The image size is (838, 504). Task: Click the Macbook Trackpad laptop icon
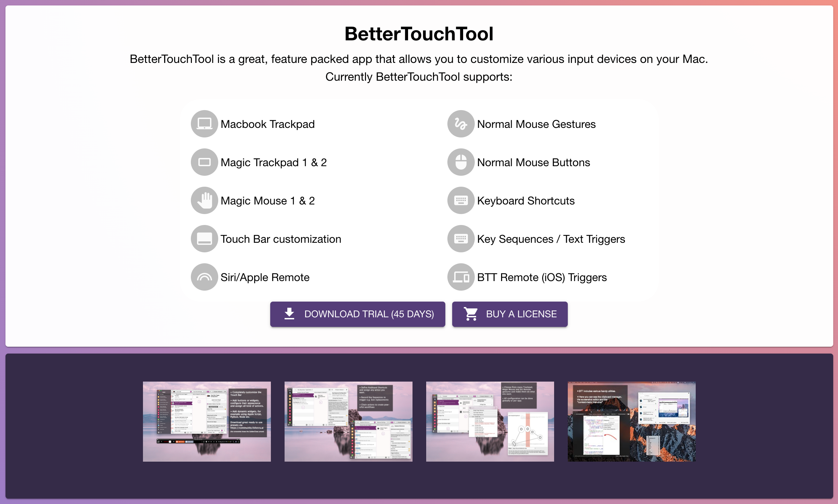point(204,124)
